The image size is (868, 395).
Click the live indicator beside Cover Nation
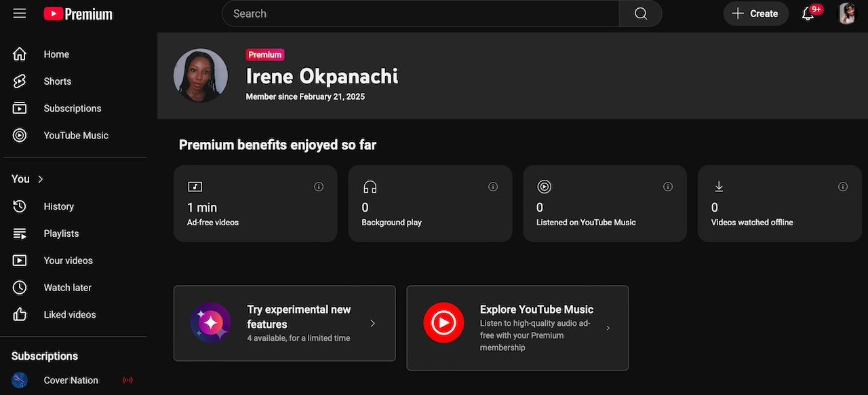point(127,380)
